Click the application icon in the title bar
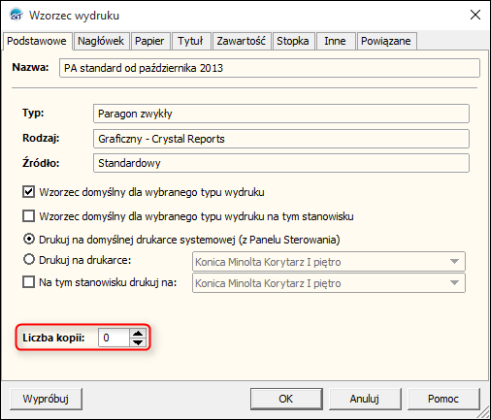 click(16, 15)
